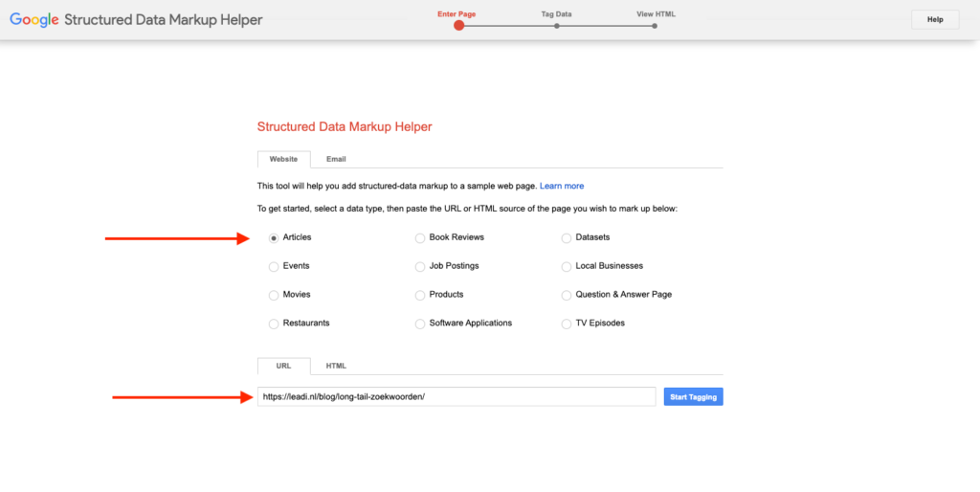This screenshot has width=980, height=492.
Task: Click the View HTML step marker
Action: coord(655,26)
